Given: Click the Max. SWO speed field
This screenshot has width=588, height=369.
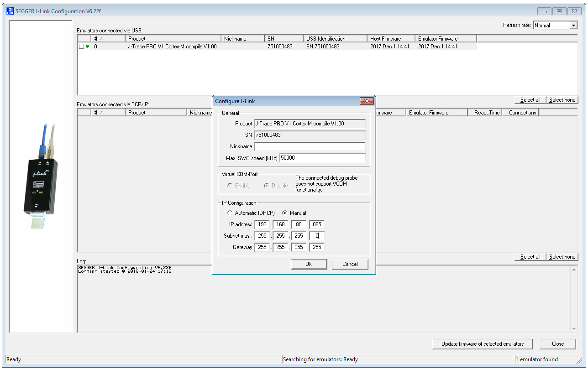Looking at the screenshot, I should (322, 158).
